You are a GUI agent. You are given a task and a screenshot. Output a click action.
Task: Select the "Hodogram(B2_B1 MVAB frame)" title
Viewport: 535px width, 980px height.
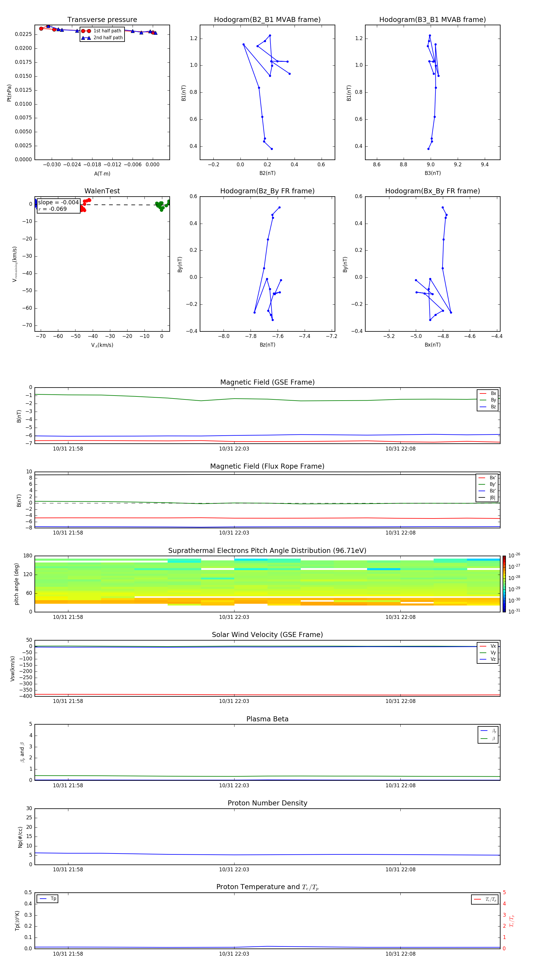pos(267,20)
